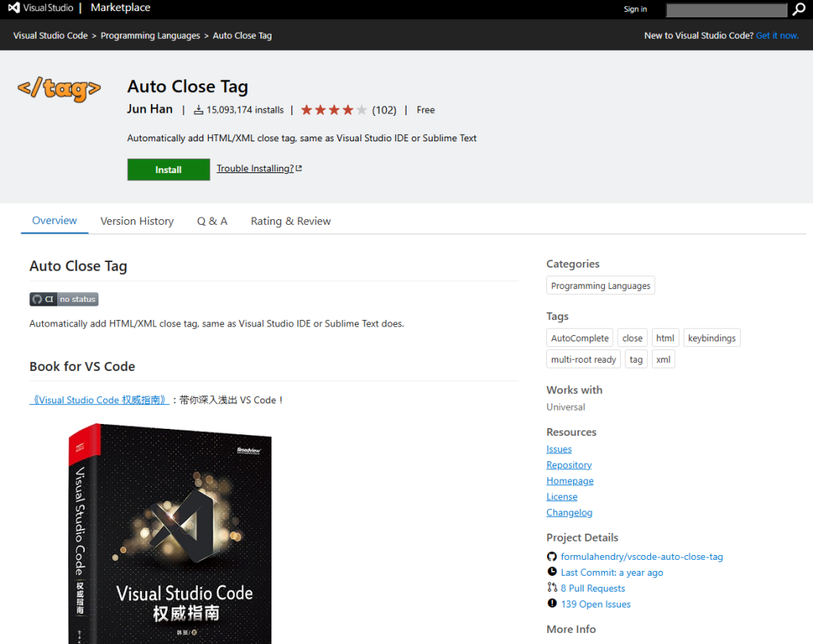Image resolution: width=813 pixels, height=644 pixels.
Task: Click the (102) review count
Action: coord(384,110)
